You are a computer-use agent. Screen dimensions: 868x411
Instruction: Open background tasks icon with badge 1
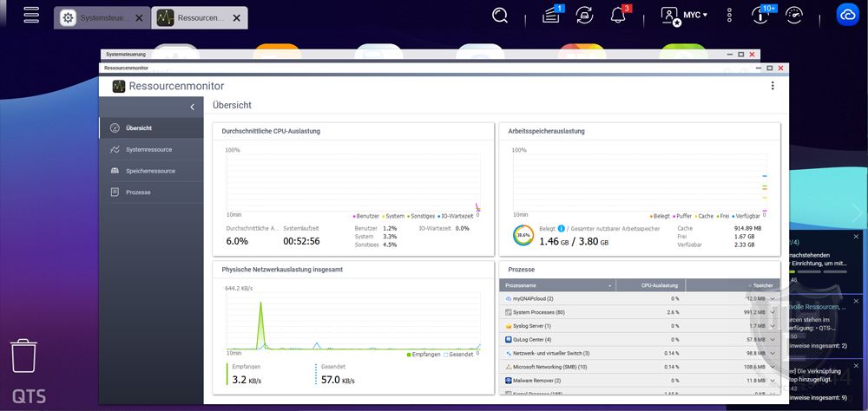(x=551, y=16)
